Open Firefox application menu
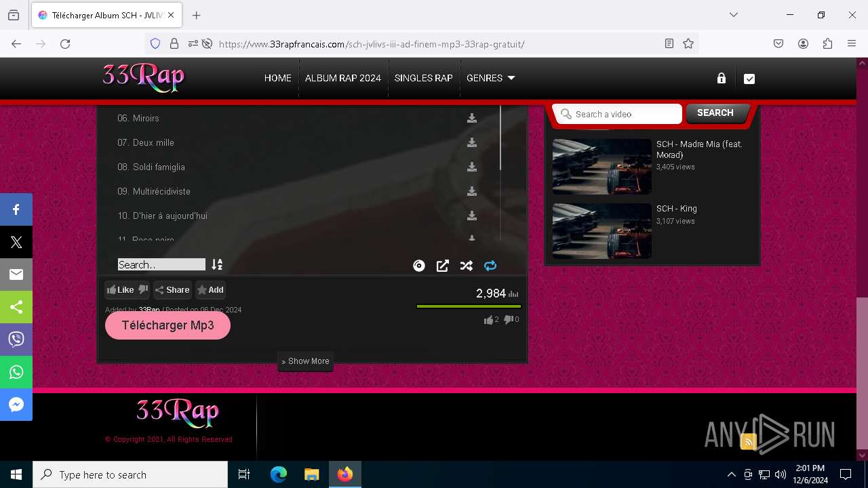 852,43
